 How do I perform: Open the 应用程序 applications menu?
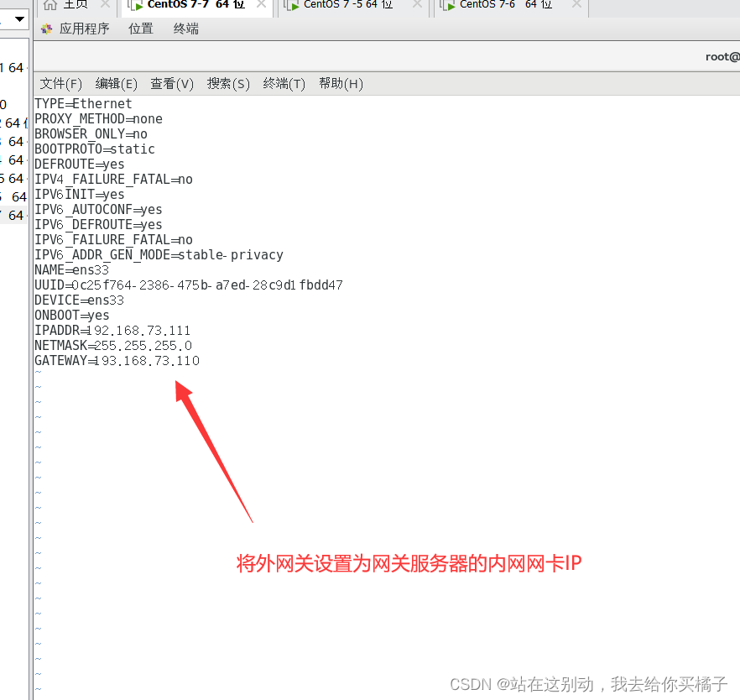tap(84, 29)
